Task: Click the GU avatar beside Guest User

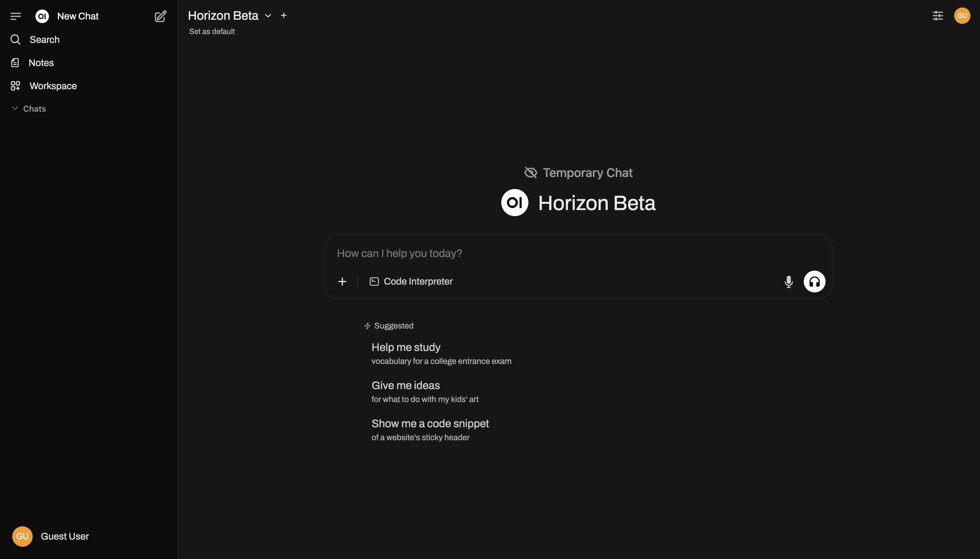Action: [x=22, y=536]
